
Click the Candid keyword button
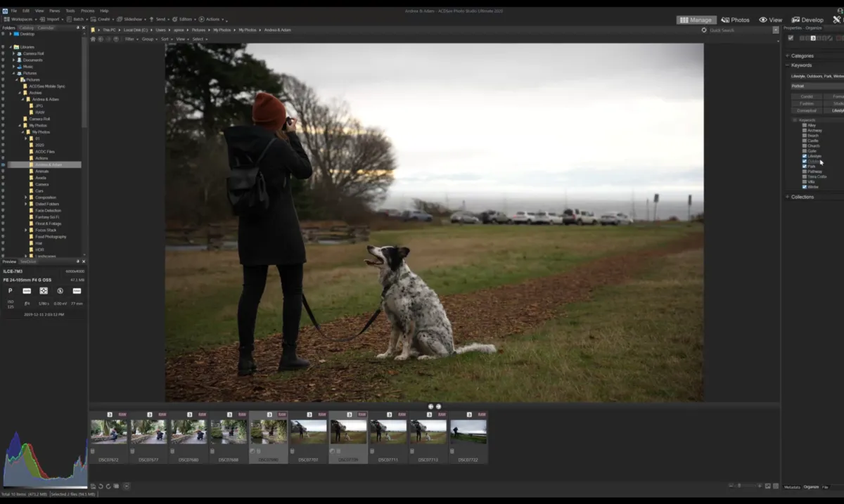[x=807, y=96]
